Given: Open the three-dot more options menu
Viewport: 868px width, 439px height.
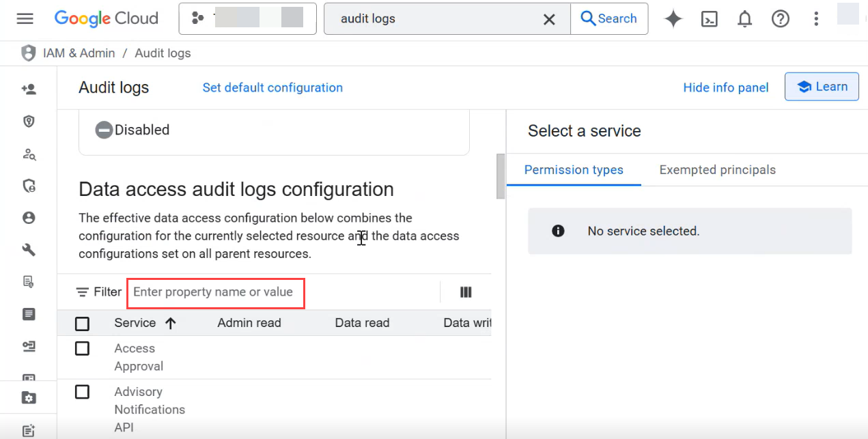Looking at the screenshot, I should tap(815, 19).
